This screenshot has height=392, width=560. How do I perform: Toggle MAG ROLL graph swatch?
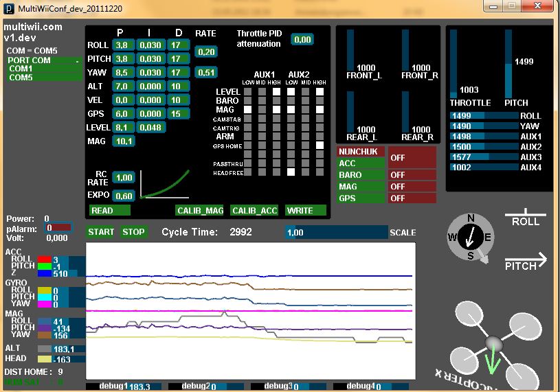(x=45, y=321)
